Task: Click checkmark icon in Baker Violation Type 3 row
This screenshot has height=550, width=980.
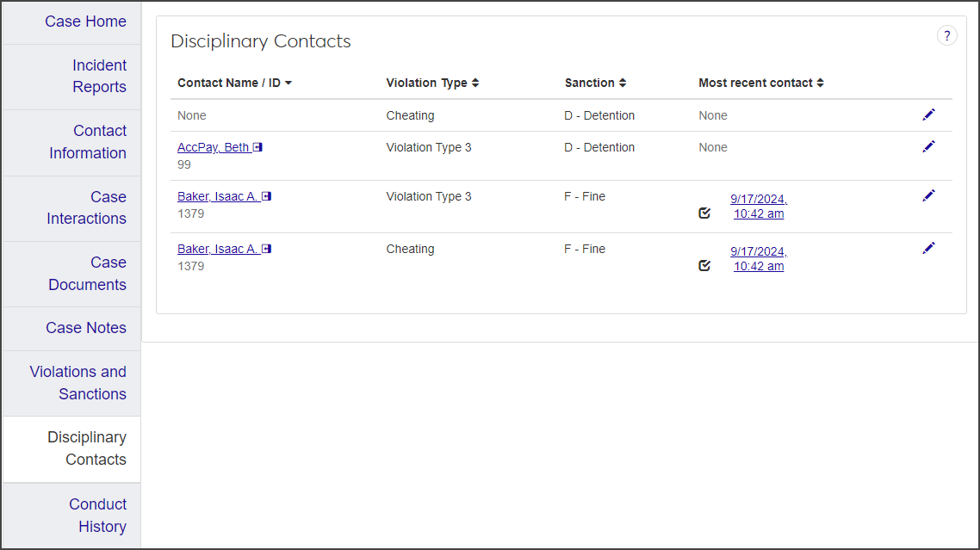Action: [x=704, y=213]
